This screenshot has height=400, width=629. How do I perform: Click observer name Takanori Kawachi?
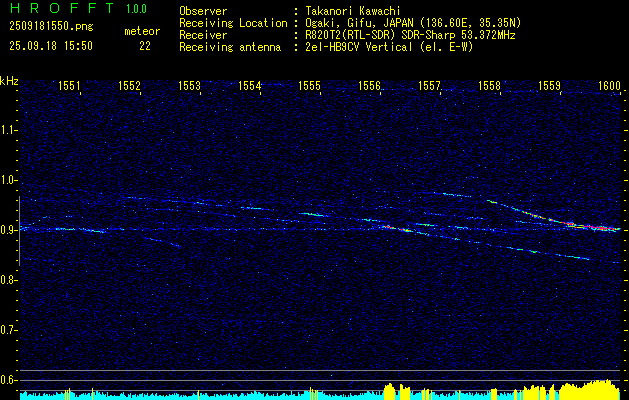[352, 11]
